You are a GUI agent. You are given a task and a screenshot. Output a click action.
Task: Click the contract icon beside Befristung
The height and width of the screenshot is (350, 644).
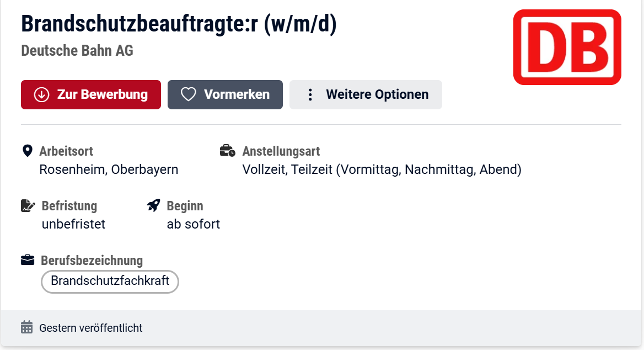[28, 206]
